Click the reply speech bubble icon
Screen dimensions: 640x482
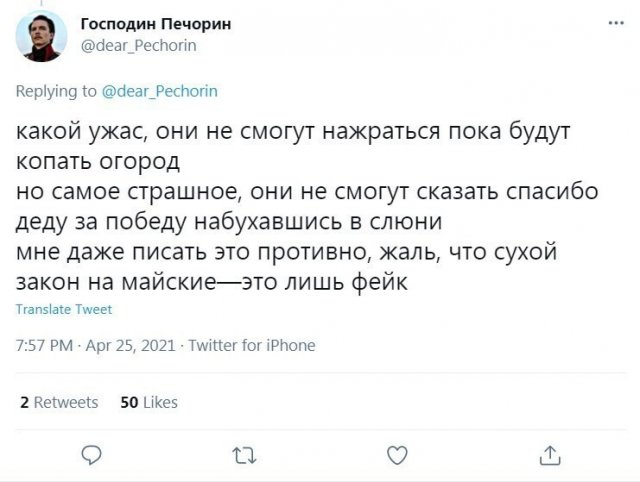point(92,455)
